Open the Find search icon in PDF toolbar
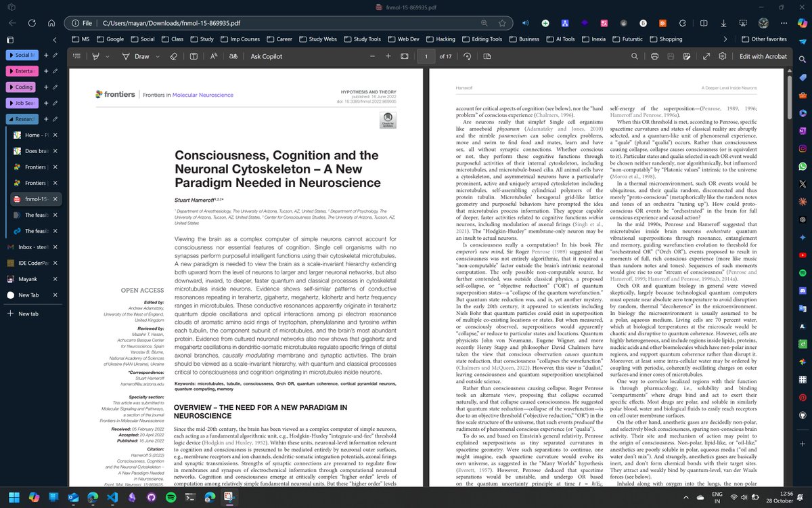Viewport: 812px width, 508px height. 635,56
